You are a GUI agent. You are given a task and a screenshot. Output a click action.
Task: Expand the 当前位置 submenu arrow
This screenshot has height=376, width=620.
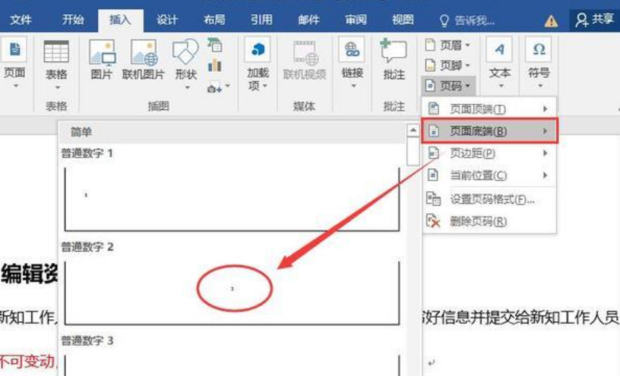pos(545,175)
